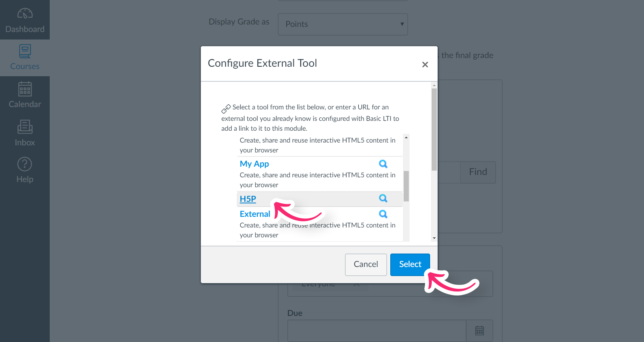644x342 pixels.
Task: Open the Dashboard from the sidebar
Action: pyautogui.click(x=25, y=20)
